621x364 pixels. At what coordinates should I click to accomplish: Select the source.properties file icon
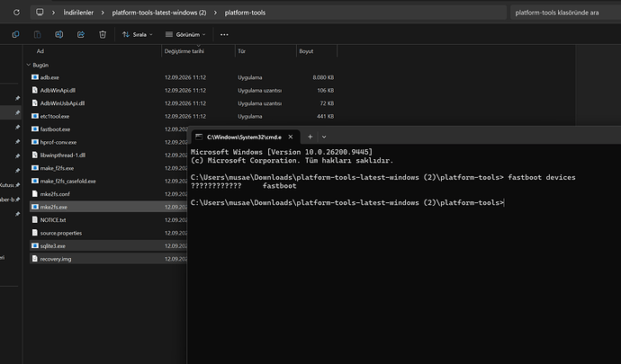35,233
